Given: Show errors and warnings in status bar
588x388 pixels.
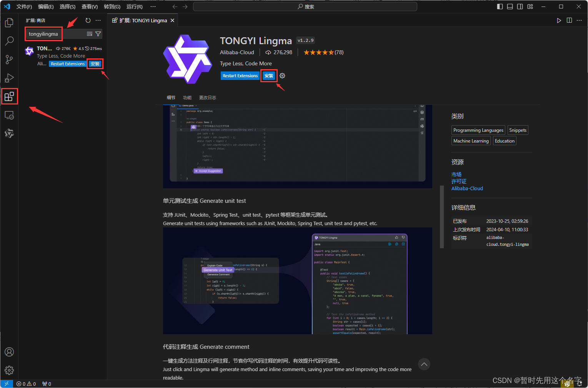Looking at the screenshot, I should point(26,384).
